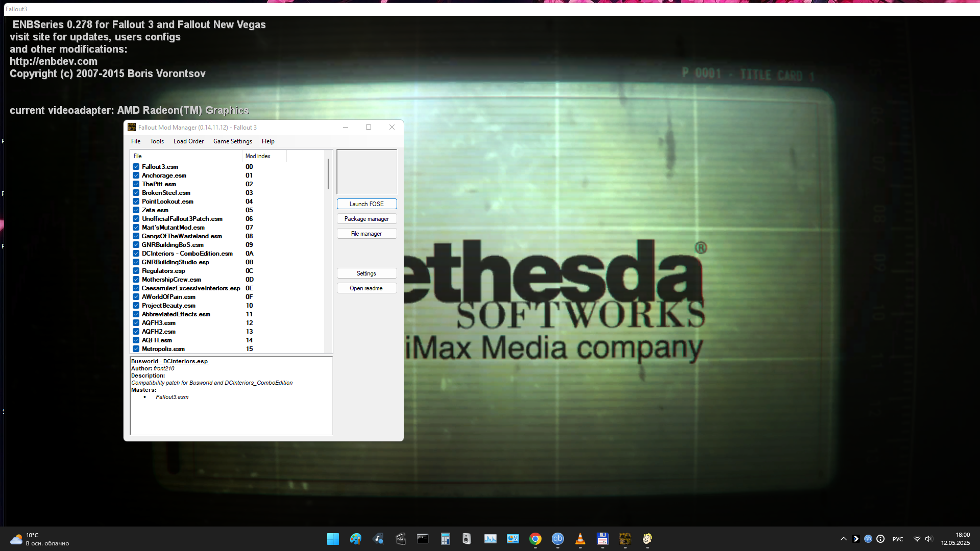Toggle the BrokenSteel.esm checkbox

coord(136,193)
